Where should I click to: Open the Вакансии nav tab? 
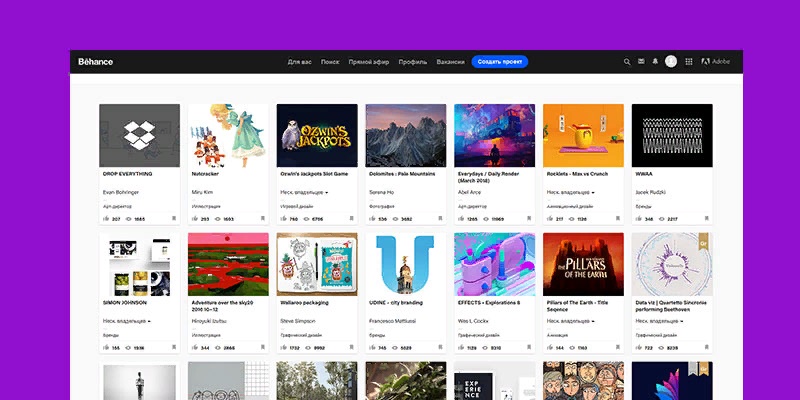pos(451,62)
